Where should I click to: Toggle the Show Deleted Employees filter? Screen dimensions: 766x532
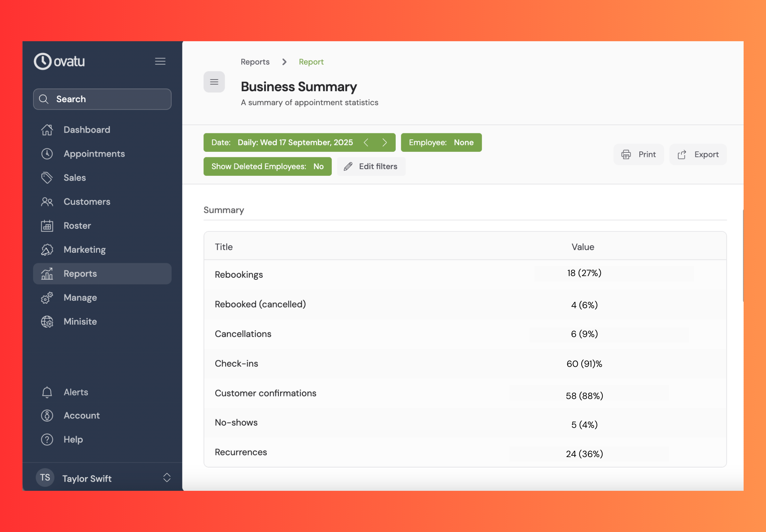pyautogui.click(x=267, y=166)
